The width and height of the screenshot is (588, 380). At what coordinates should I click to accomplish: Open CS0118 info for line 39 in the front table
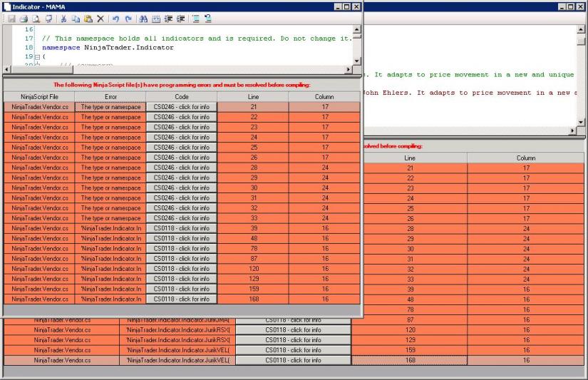(182, 228)
